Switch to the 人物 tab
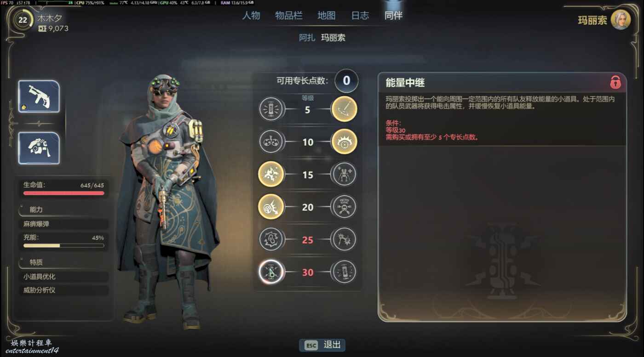The image size is (644, 357). pyautogui.click(x=251, y=15)
